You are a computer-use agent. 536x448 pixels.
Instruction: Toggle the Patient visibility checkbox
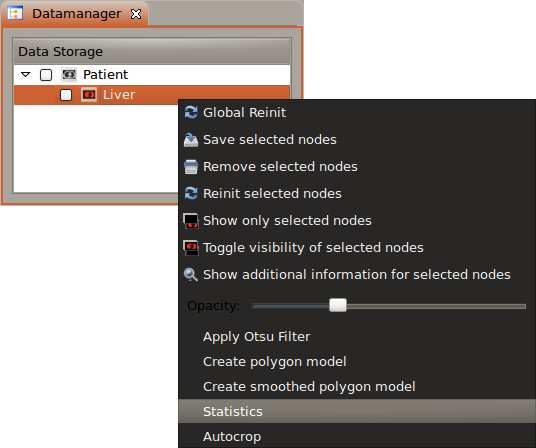click(46, 75)
